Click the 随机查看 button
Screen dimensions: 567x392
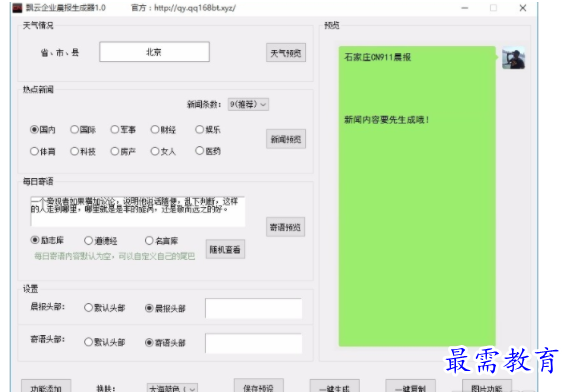pyautogui.click(x=225, y=249)
